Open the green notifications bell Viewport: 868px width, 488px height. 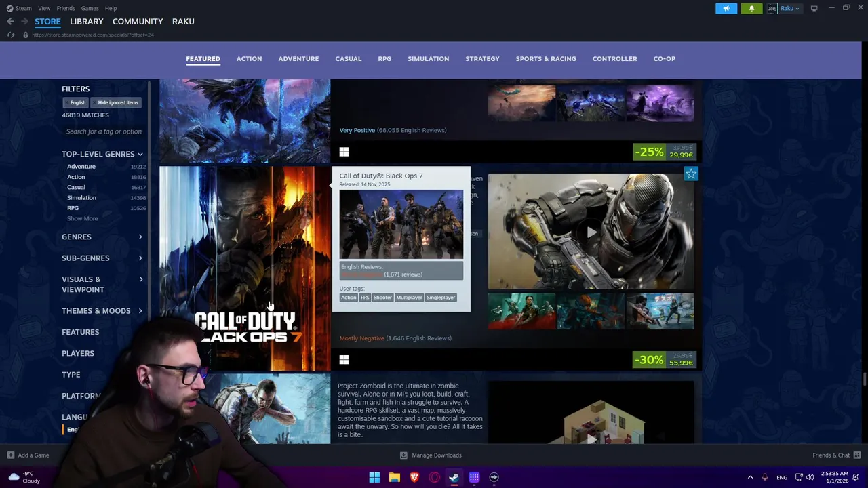[x=751, y=8]
